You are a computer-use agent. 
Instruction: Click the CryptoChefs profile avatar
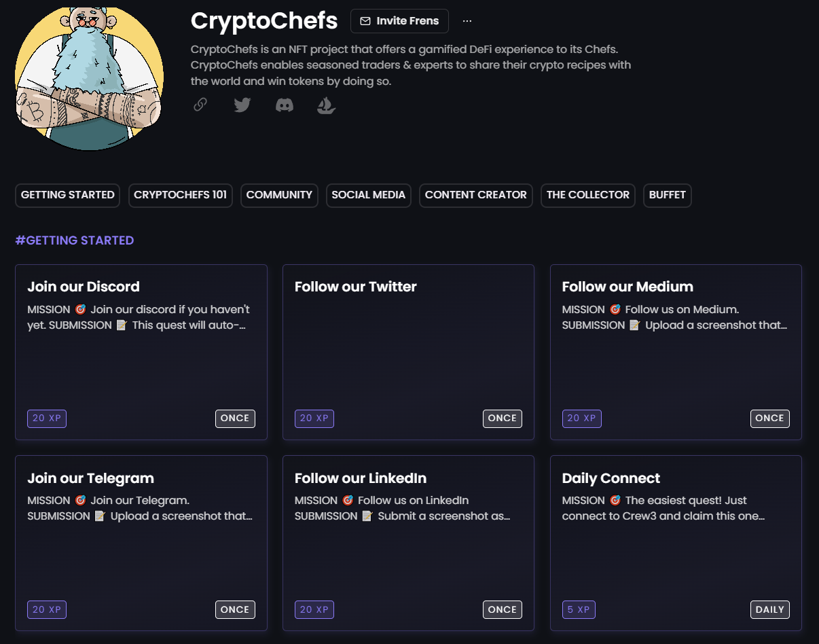click(88, 77)
